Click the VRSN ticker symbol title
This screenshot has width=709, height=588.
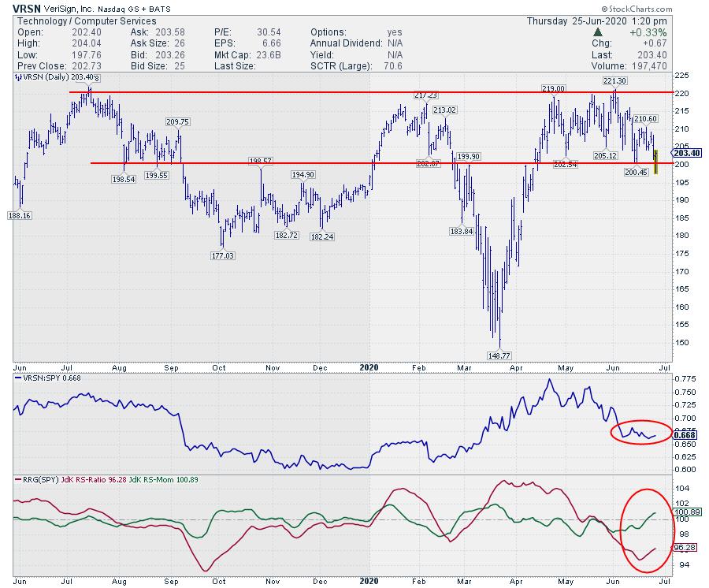point(27,8)
